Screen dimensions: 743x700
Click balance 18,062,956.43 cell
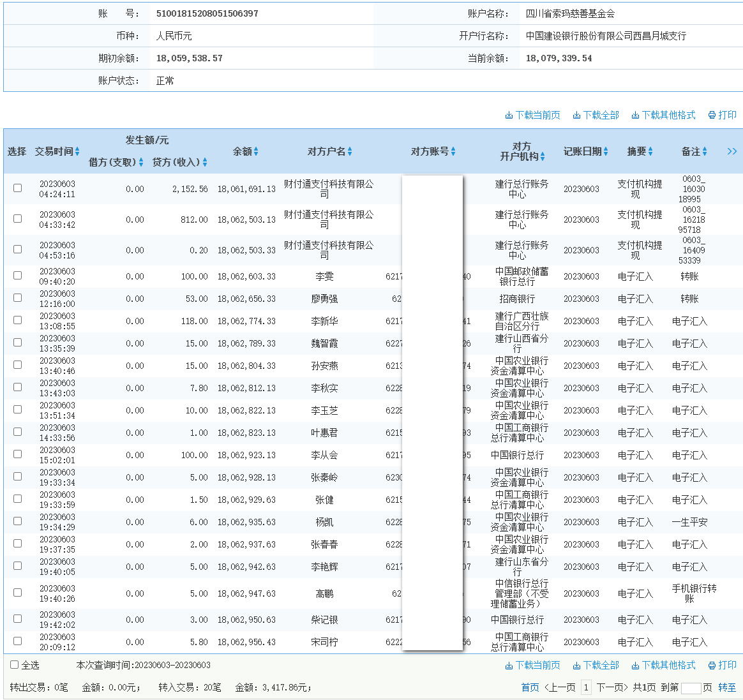246,642
